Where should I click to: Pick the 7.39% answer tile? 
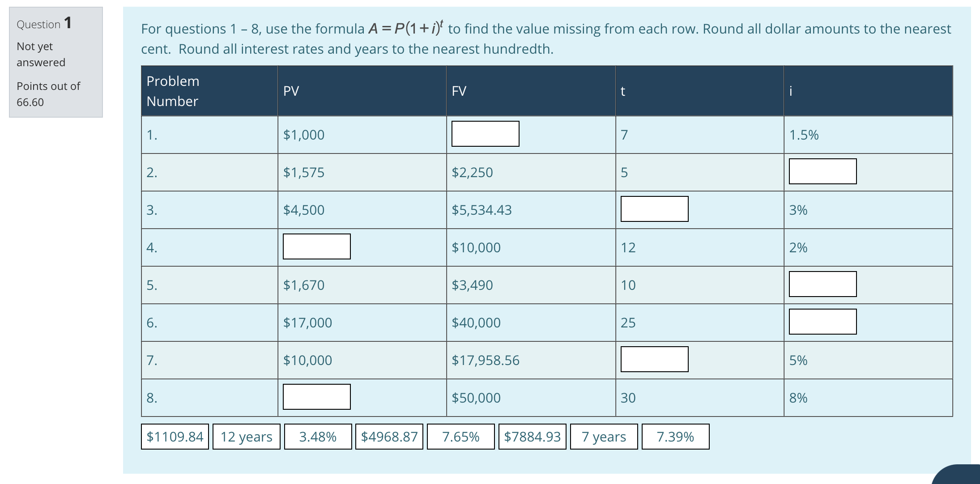pos(675,436)
